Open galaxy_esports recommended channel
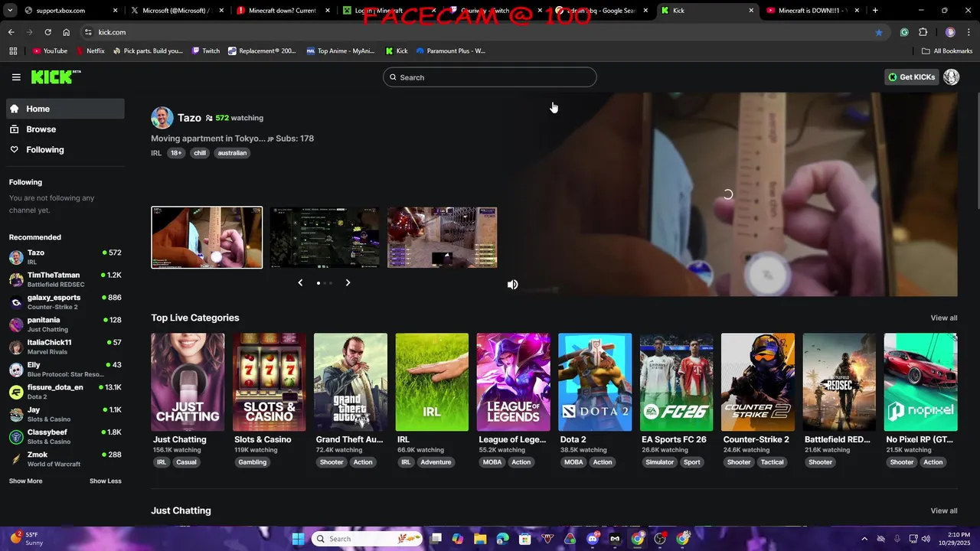Screen dimensions: 980x551 [65, 302]
